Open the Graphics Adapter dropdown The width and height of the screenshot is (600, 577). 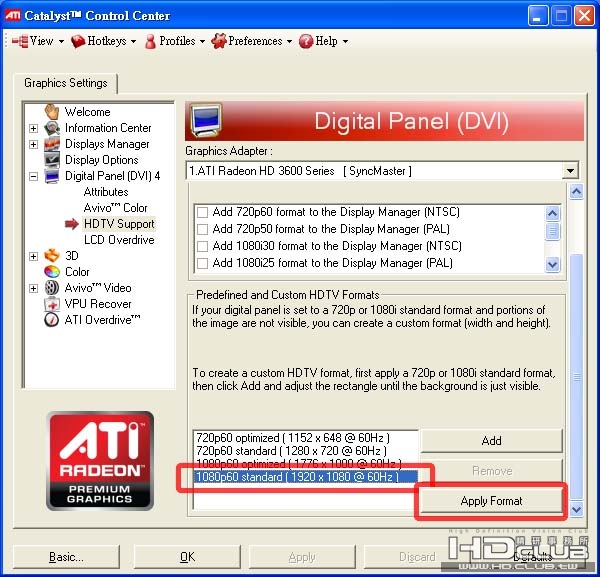[x=570, y=171]
